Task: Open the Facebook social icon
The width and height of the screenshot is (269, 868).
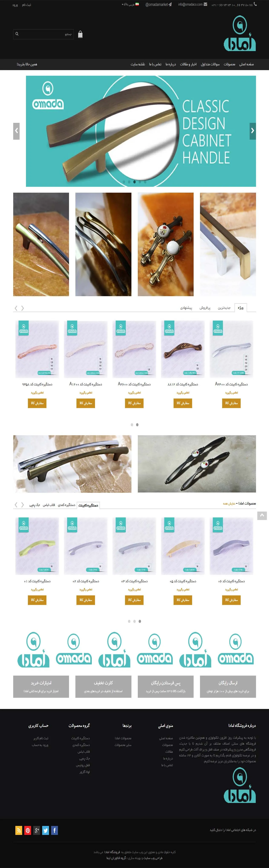Action: (54, 830)
